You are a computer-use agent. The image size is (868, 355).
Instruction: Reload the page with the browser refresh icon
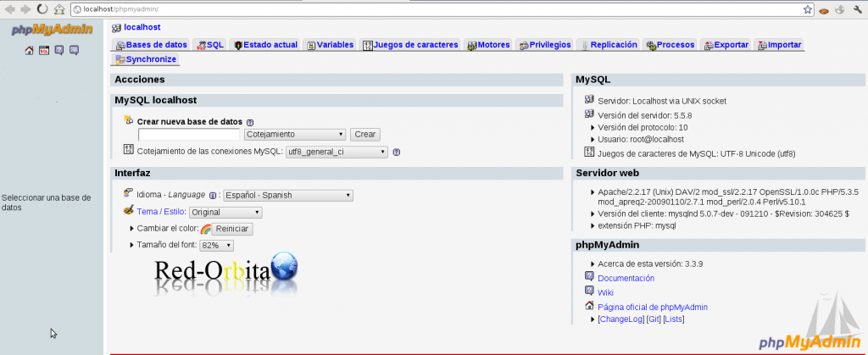(x=42, y=8)
